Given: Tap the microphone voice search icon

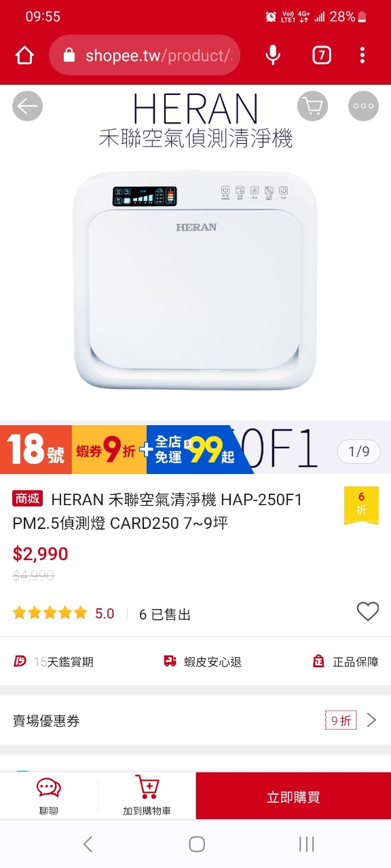Looking at the screenshot, I should coord(273,56).
